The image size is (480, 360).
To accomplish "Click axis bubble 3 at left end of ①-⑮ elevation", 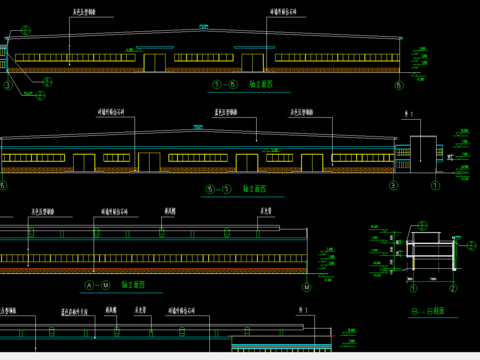I will click(8, 85).
